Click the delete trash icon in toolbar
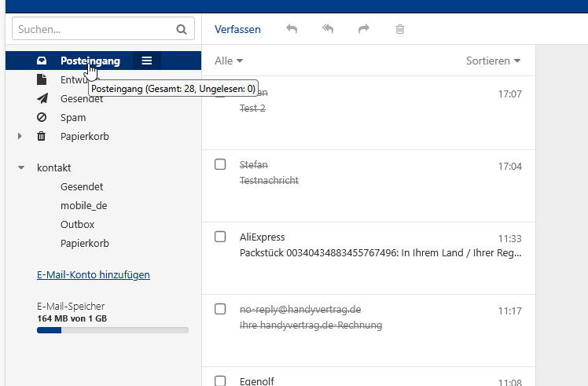 pos(400,29)
